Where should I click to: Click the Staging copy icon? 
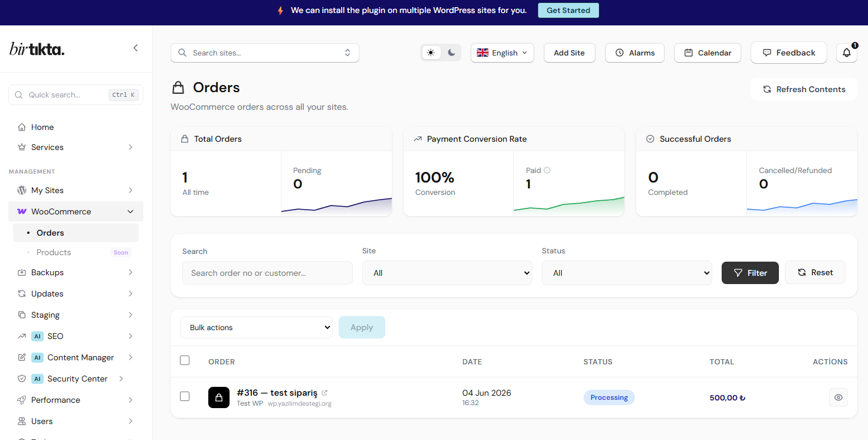(22, 315)
